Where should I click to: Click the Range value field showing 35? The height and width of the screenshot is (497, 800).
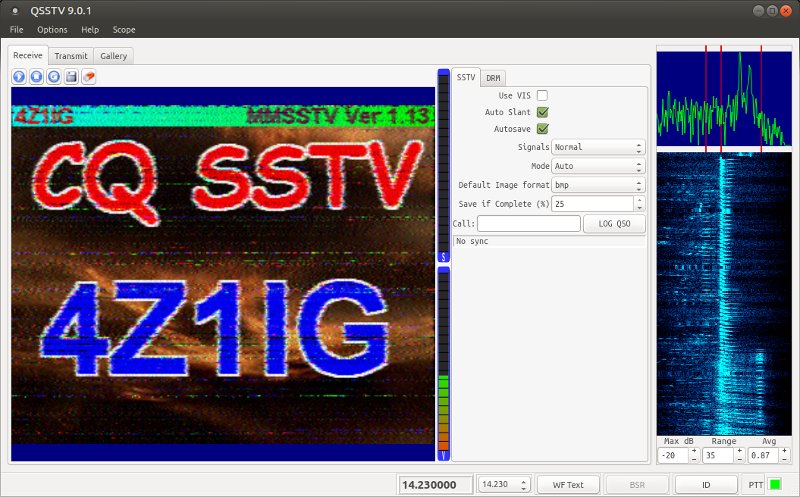[x=718, y=455]
